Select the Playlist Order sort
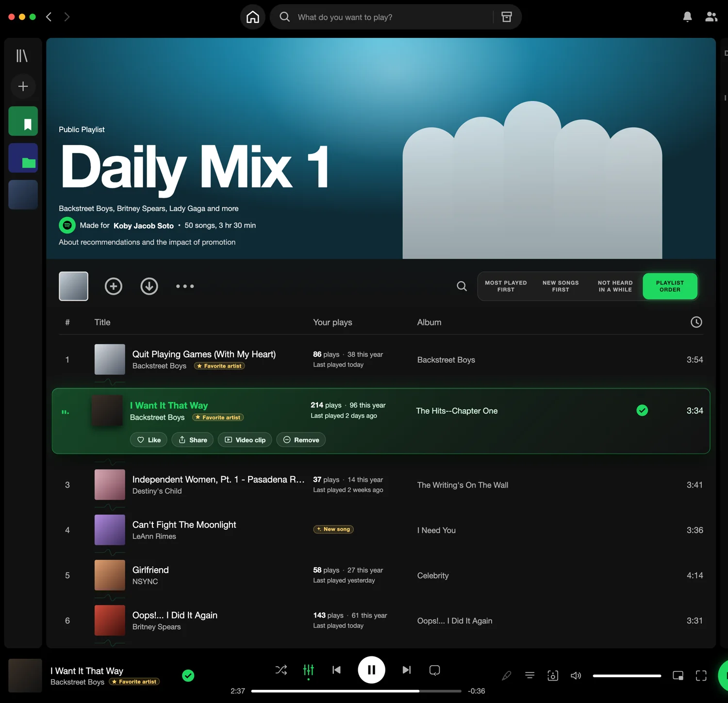The image size is (728, 703). coord(670,286)
